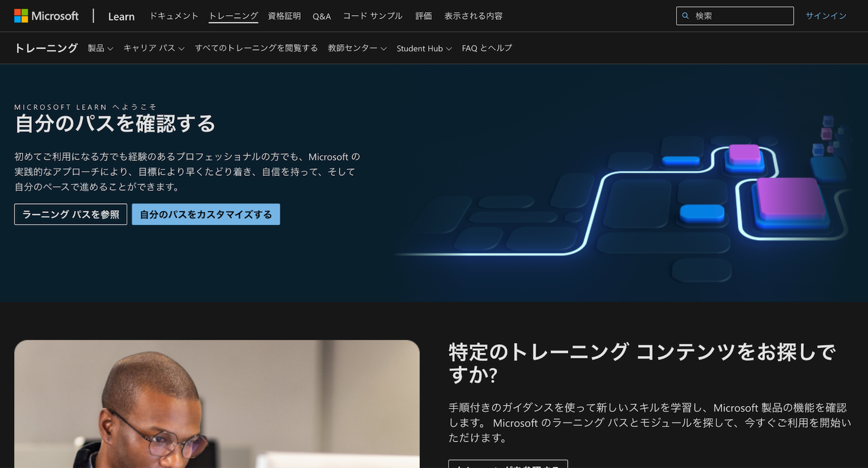Image resolution: width=868 pixels, height=468 pixels.
Task: Open 表示される内容 navigation item
Action: coord(473,16)
